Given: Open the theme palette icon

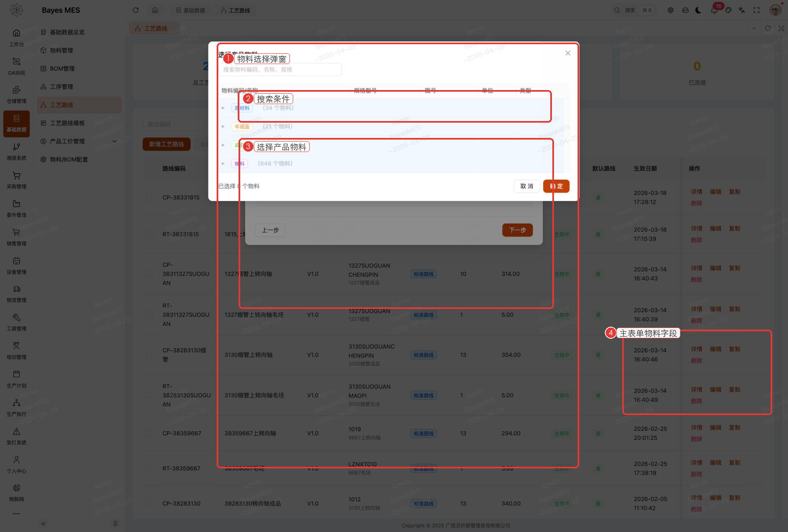Looking at the screenshot, I should point(728,10).
